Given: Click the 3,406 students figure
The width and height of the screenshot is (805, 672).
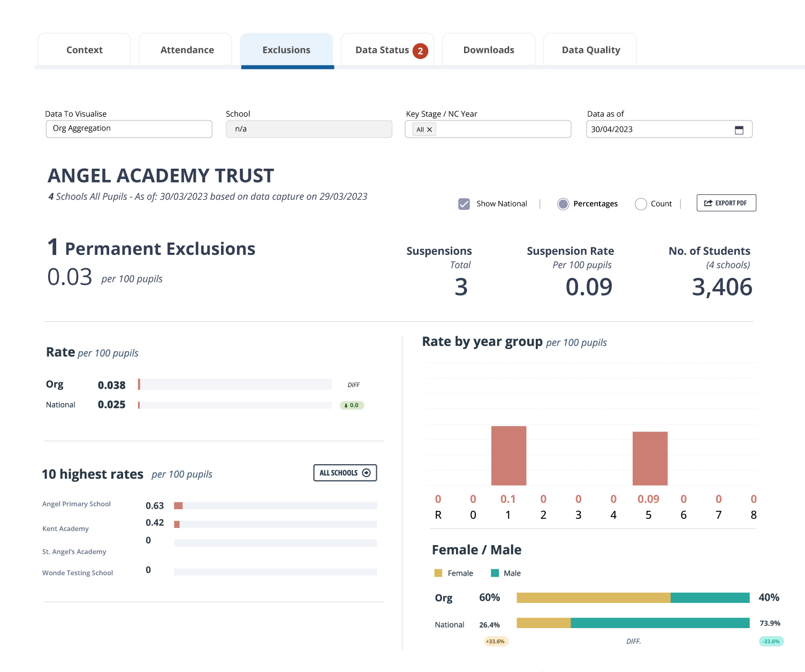Looking at the screenshot, I should (x=722, y=287).
